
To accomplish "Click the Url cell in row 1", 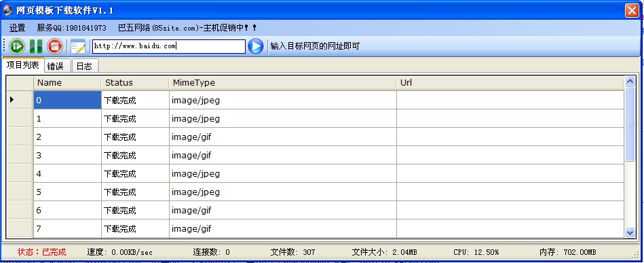I will click(510, 118).
